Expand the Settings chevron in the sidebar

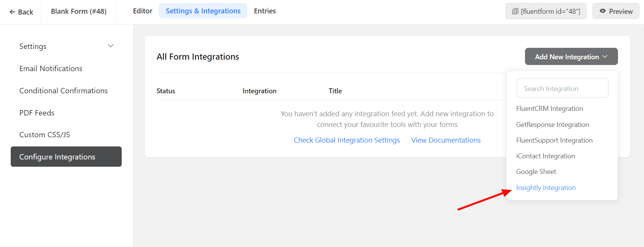(x=111, y=46)
